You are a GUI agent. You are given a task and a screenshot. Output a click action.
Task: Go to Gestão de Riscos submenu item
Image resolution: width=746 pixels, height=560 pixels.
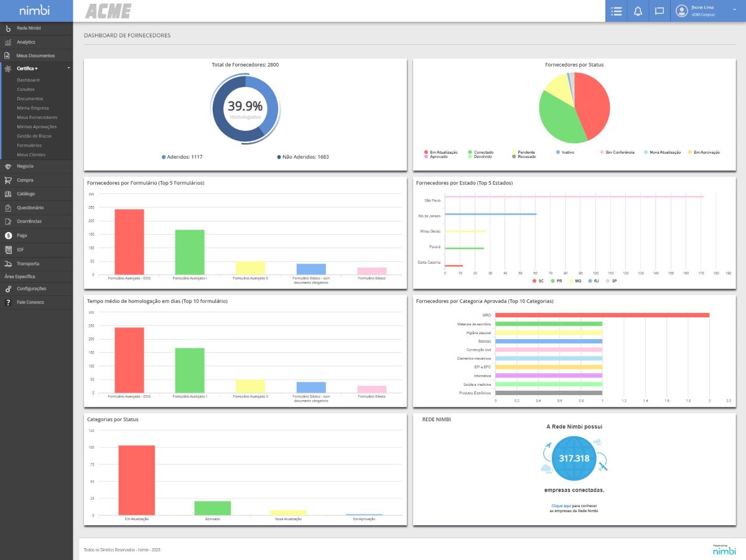coord(34,136)
